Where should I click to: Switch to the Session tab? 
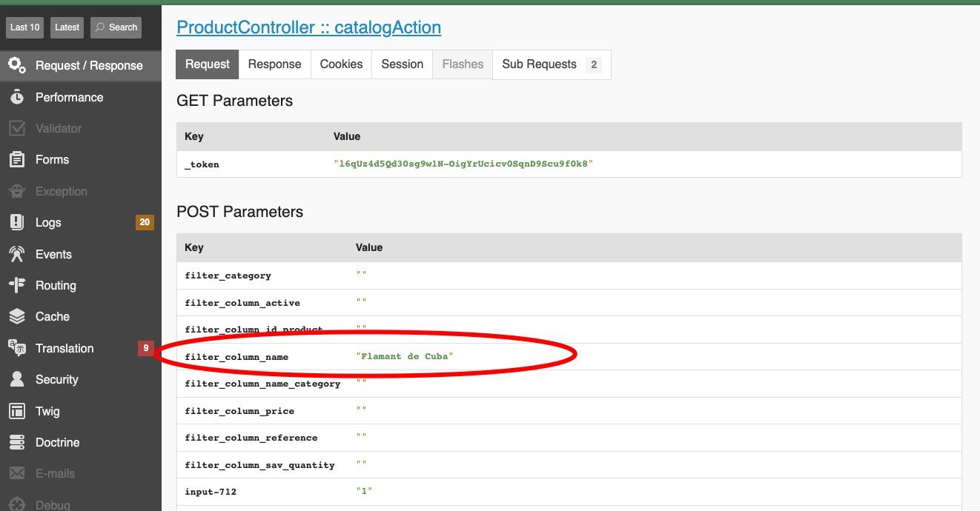(403, 64)
